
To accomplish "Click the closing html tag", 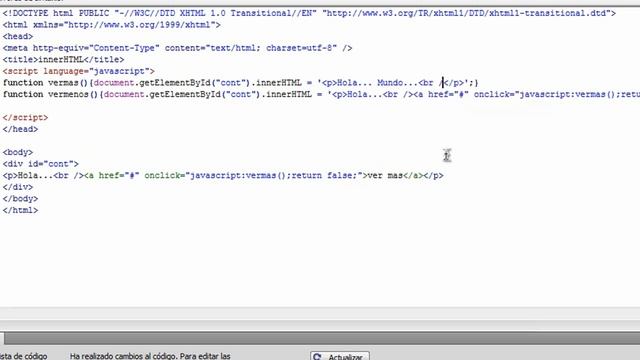I will (20, 210).
